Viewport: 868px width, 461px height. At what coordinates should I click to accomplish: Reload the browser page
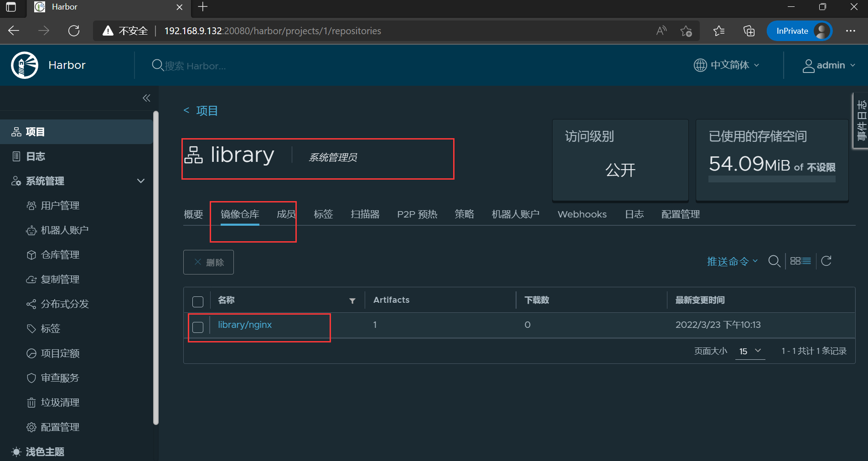pyautogui.click(x=74, y=31)
